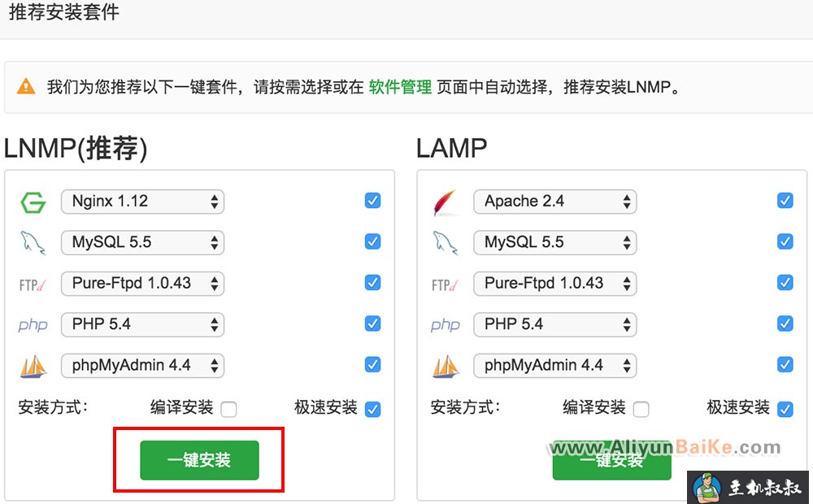Uncheck Pure-Ftpd checkbox in LNMP
The width and height of the screenshot is (813, 504).
[x=373, y=283]
